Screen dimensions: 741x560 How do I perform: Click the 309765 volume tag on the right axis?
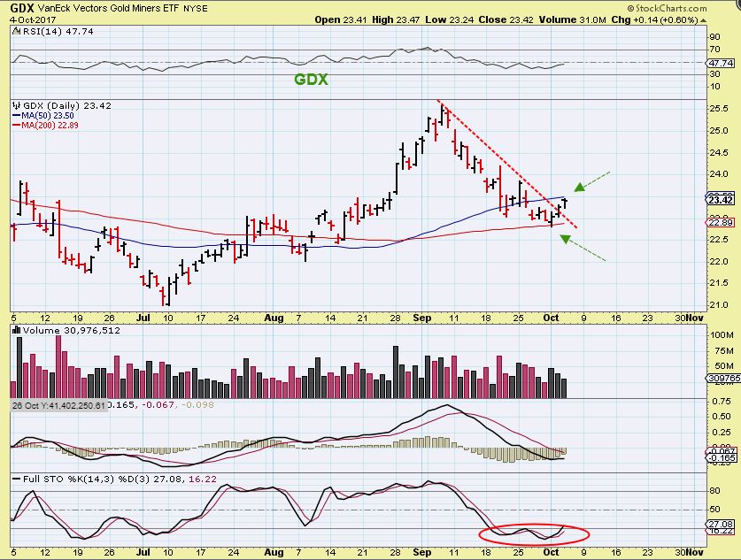coord(723,379)
